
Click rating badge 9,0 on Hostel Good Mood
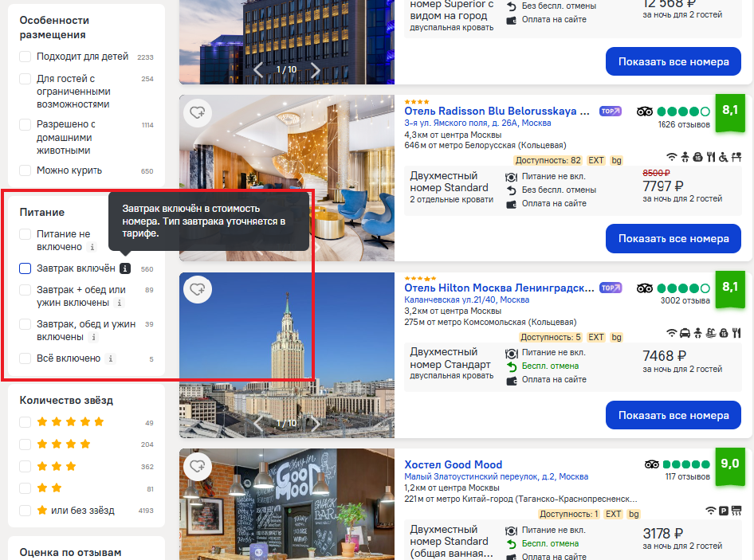(x=730, y=466)
